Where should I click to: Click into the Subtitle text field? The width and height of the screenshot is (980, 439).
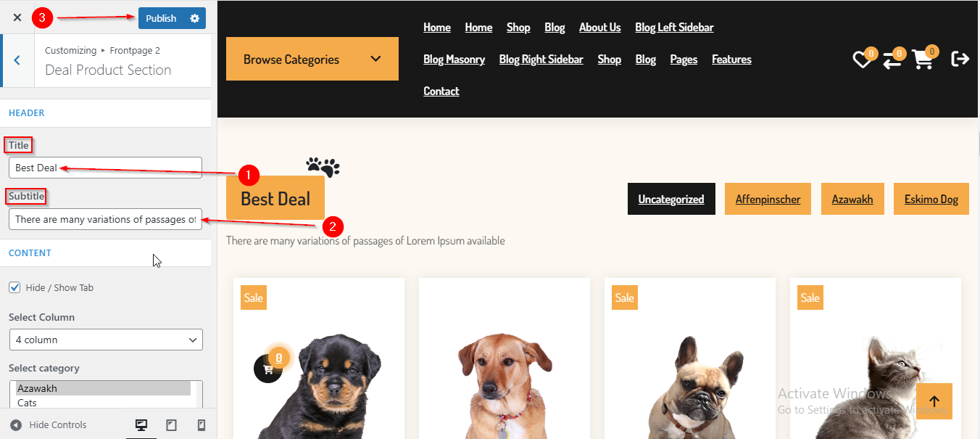[x=106, y=219]
